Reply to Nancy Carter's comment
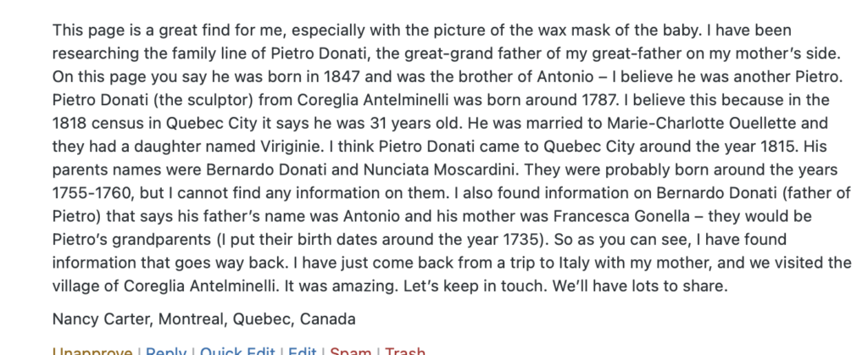 tap(166, 351)
